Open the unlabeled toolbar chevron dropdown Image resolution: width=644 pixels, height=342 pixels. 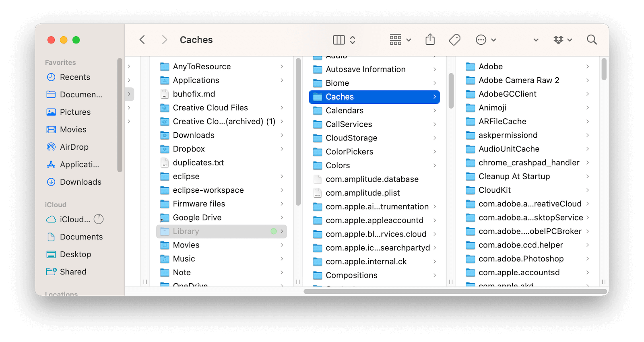click(x=536, y=40)
